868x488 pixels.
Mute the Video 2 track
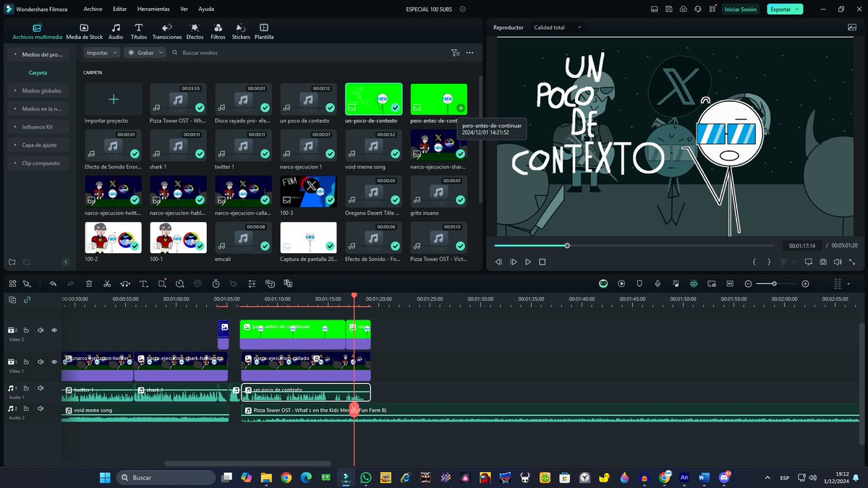click(40, 330)
